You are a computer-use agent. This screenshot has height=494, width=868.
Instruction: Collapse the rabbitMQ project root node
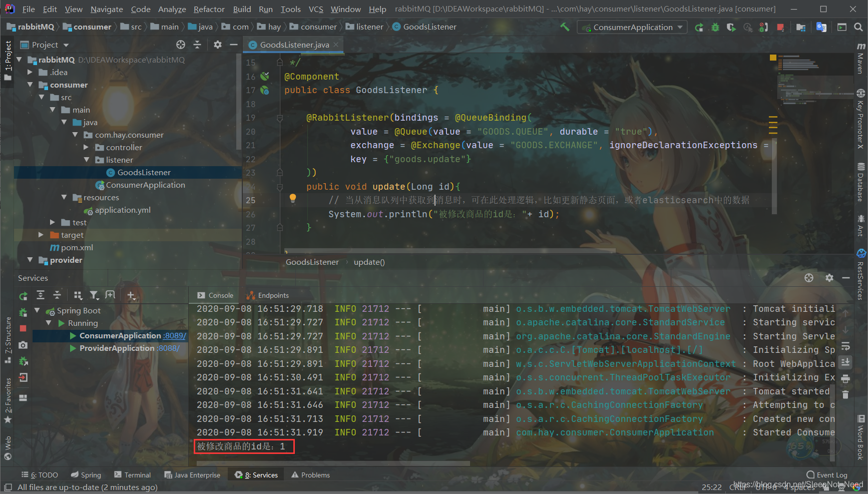[x=20, y=60]
